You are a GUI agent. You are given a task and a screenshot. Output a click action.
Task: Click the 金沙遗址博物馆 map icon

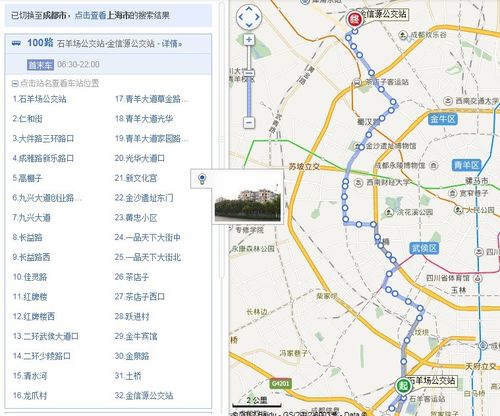tap(357, 146)
